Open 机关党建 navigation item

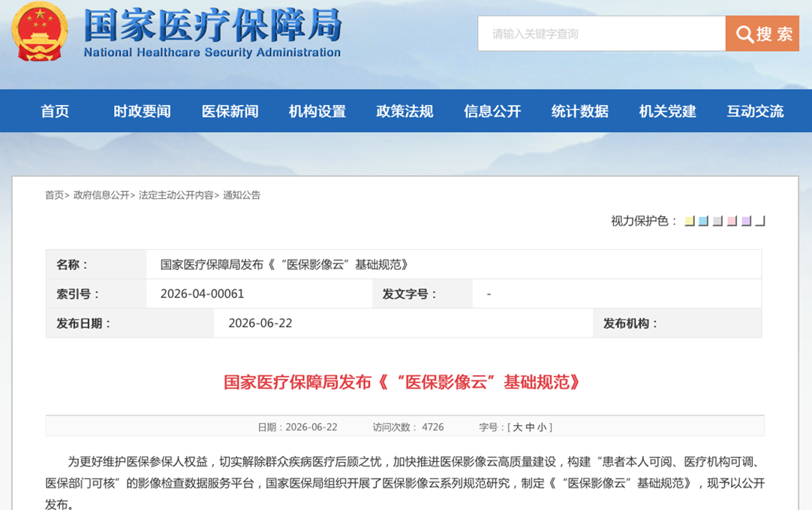click(x=667, y=111)
